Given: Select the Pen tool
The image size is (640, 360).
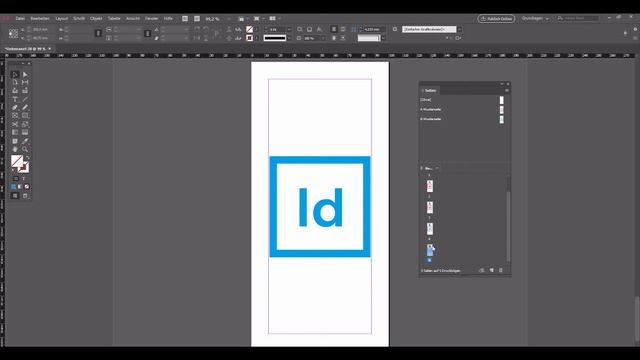Looking at the screenshot, I should [15, 107].
